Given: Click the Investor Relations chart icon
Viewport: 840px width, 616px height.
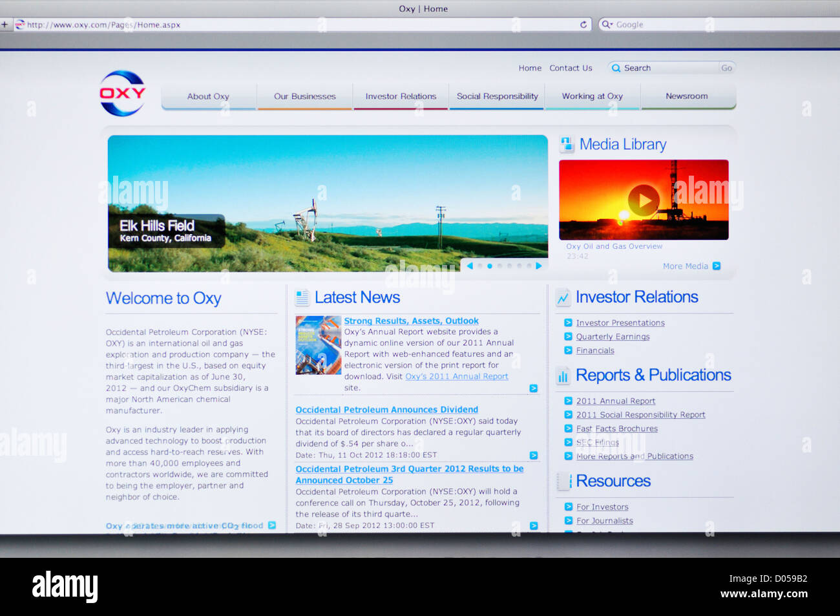Looking at the screenshot, I should [563, 297].
